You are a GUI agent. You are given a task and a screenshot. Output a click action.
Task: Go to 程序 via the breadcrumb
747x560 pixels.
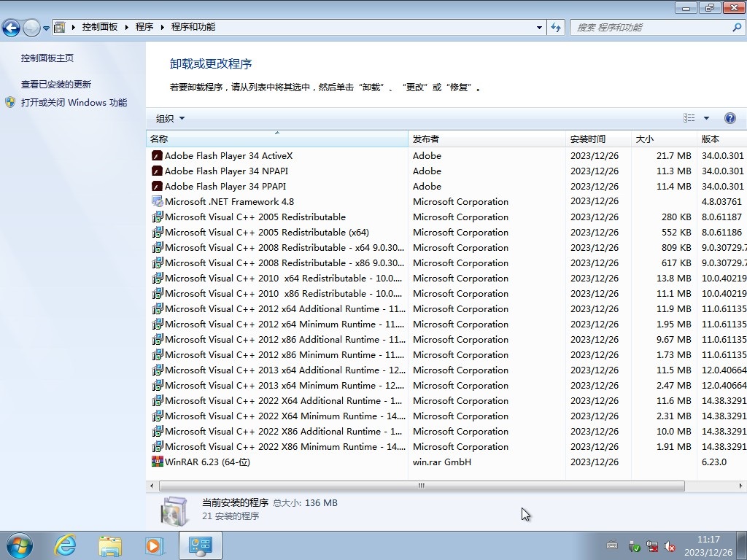tap(144, 27)
